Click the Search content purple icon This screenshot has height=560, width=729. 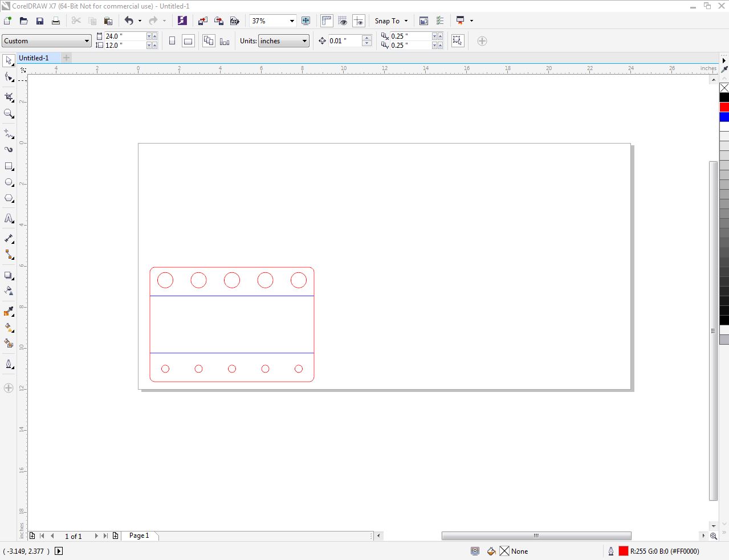[x=182, y=21]
